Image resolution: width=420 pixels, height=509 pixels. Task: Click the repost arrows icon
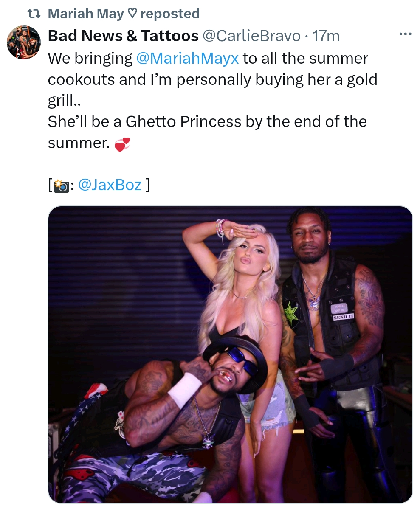34,14
